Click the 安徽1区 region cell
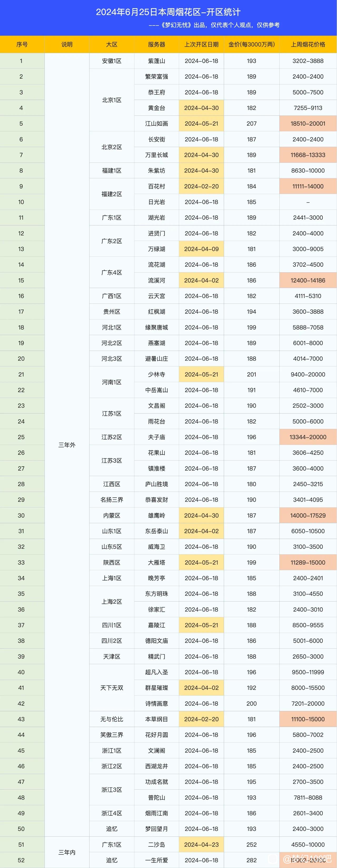337x868 pixels. pos(112,61)
